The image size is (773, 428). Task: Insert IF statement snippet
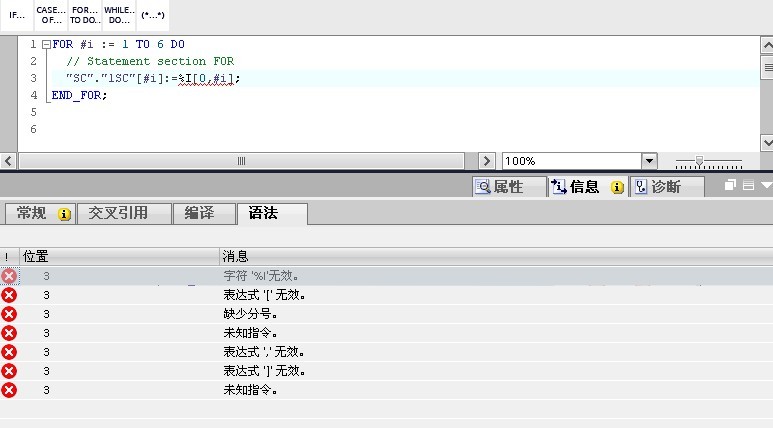17,15
